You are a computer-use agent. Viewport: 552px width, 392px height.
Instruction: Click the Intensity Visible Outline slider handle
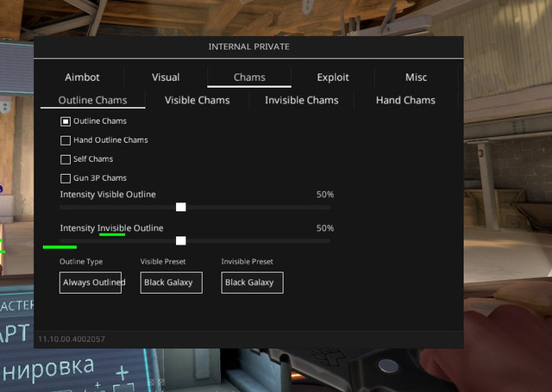181,207
